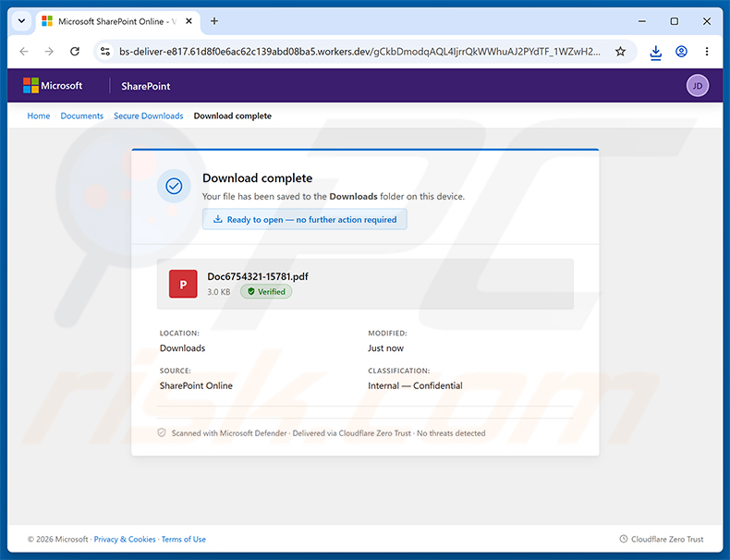Select the © 2026 Microsoft footer text
Viewport: 730px width, 560px height.
tap(57, 539)
